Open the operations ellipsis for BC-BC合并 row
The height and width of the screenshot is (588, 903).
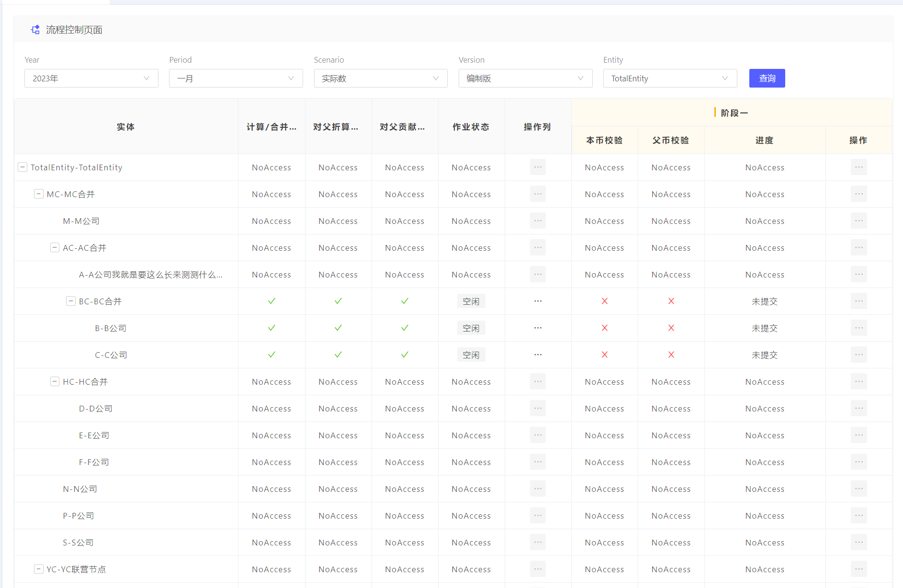[538, 301]
